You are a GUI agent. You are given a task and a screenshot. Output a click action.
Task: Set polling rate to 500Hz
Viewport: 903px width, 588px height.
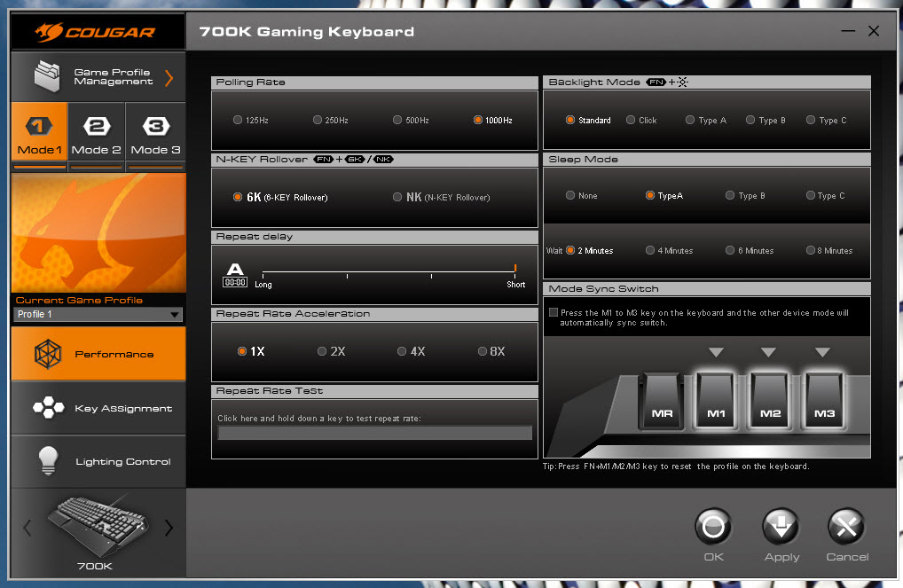pyautogui.click(x=397, y=120)
